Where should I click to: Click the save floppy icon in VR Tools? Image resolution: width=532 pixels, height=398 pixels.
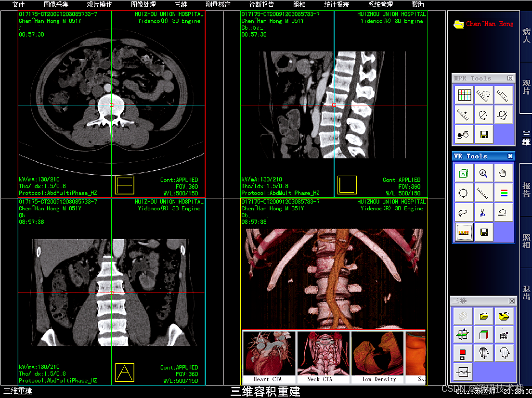pos(483,232)
